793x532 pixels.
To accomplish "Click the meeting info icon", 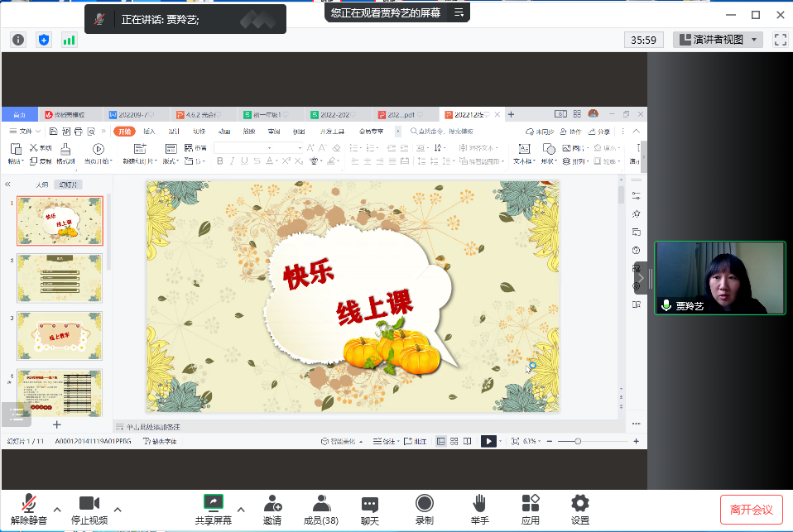I will click(x=18, y=40).
